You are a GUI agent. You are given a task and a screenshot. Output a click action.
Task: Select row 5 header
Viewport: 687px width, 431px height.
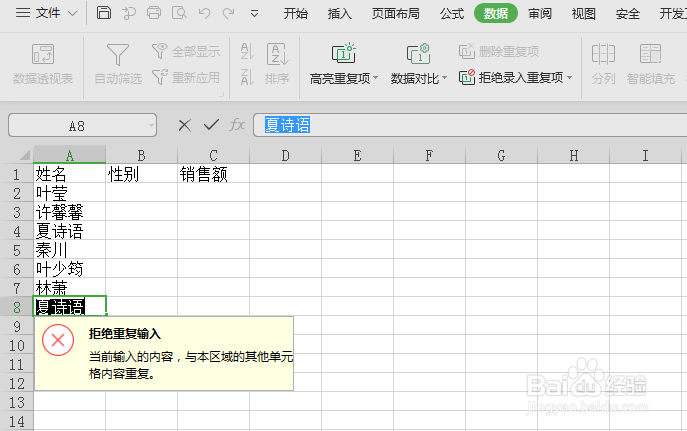point(17,250)
